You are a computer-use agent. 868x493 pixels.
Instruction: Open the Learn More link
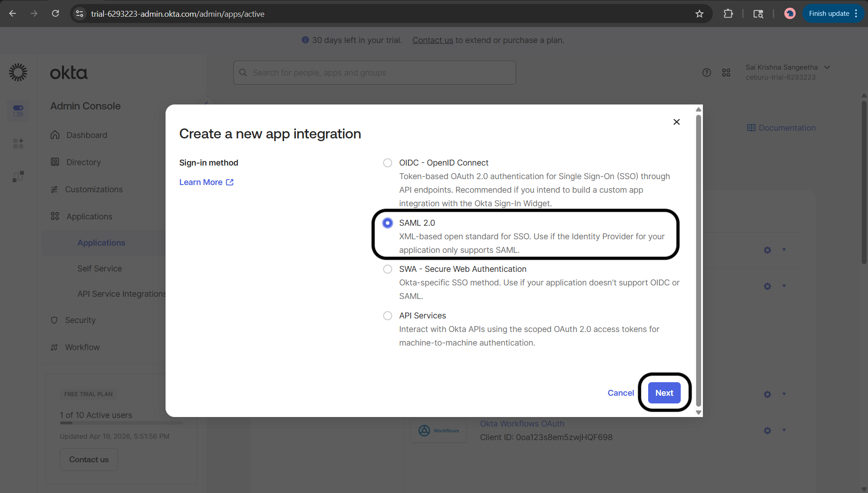pos(206,182)
